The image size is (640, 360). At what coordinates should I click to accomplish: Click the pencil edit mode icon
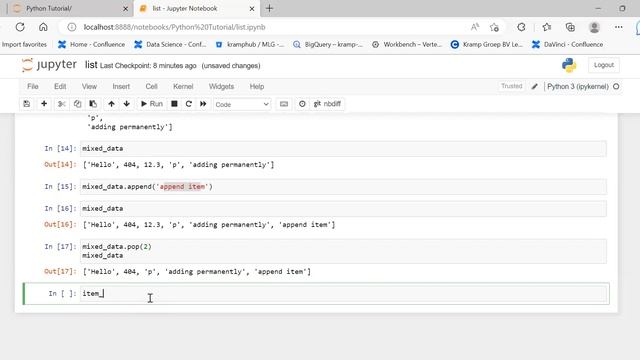point(534,87)
